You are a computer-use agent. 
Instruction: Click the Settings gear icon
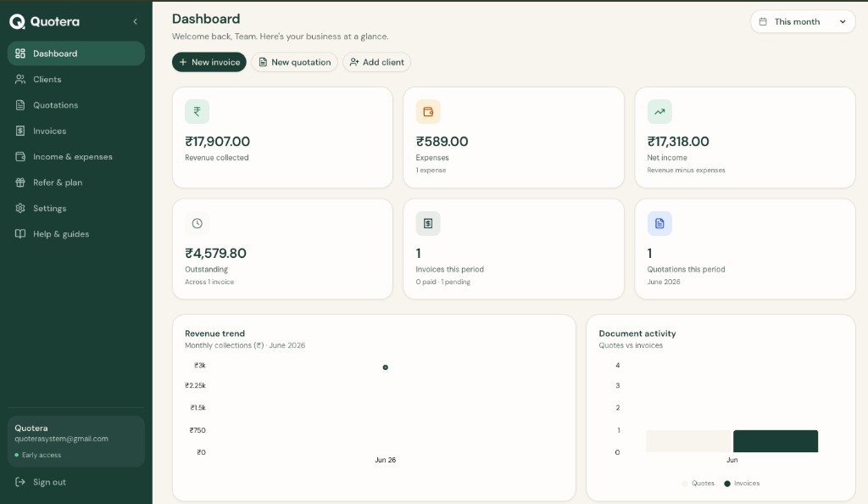click(20, 208)
